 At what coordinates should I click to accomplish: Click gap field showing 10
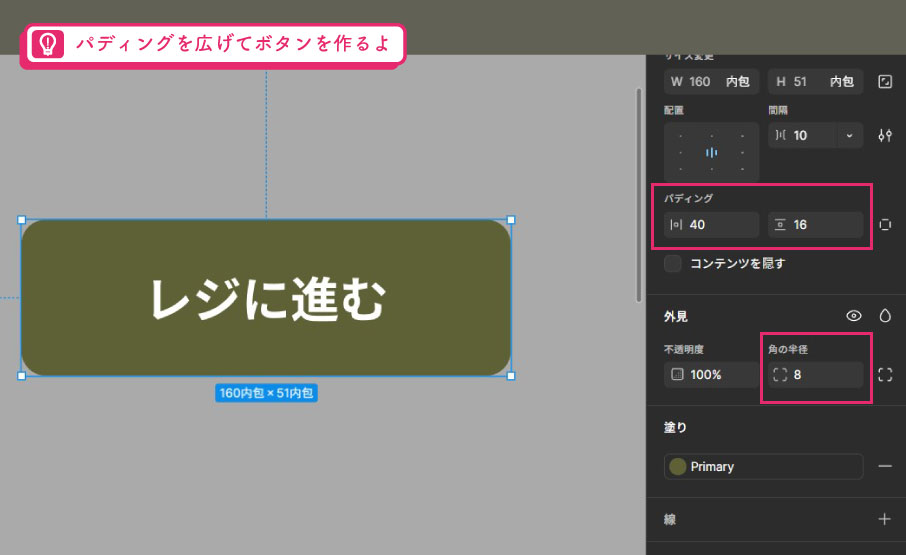801,136
